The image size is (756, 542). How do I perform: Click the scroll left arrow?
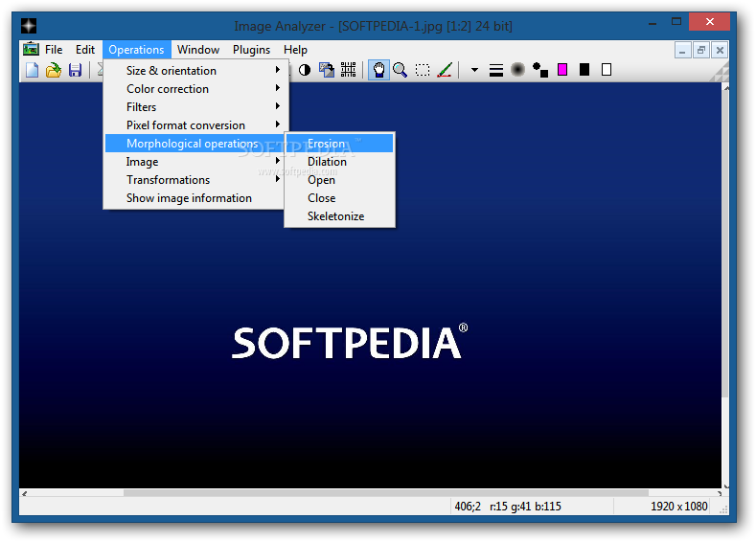(x=25, y=493)
